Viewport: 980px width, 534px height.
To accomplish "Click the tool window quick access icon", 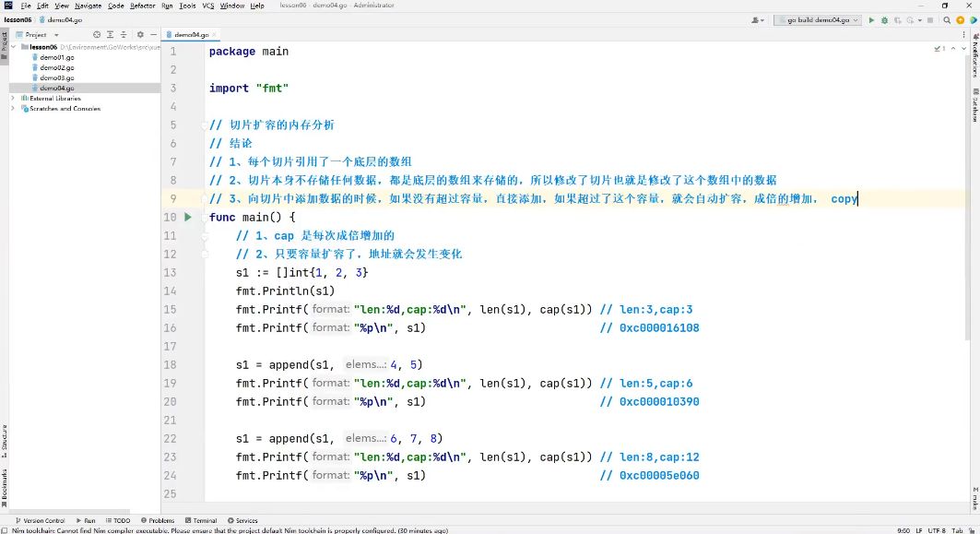I will click(x=5, y=530).
